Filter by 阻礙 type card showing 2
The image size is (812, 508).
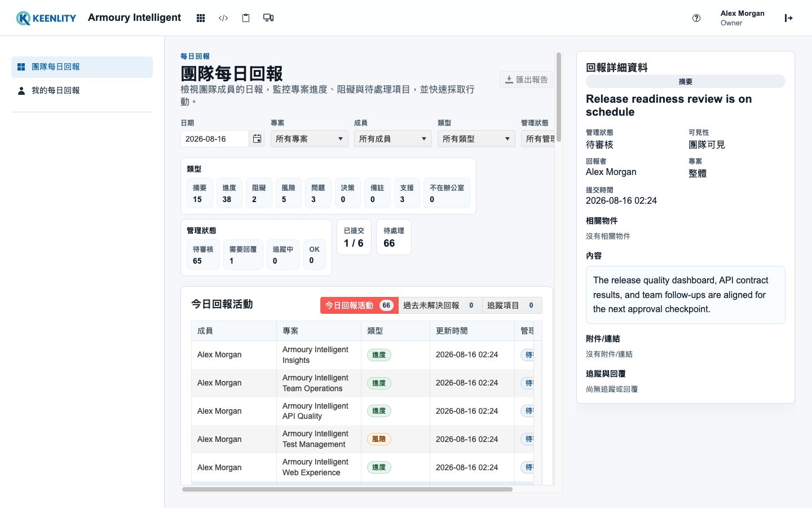tap(259, 193)
